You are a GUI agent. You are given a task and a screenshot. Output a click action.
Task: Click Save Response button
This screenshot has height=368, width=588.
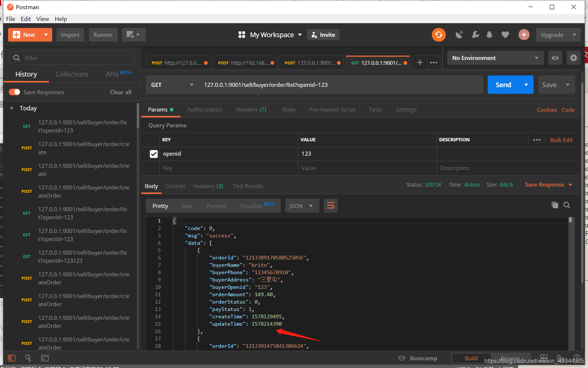click(548, 185)
